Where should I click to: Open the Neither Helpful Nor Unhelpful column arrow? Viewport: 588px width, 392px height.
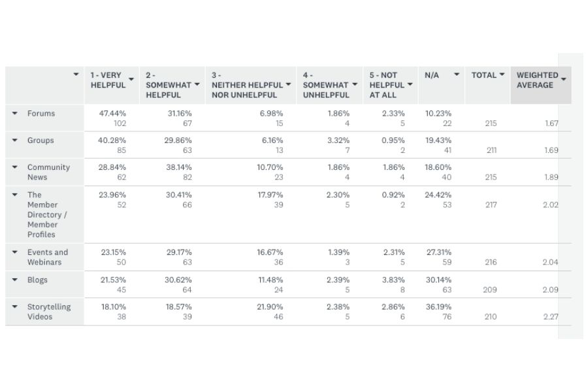pos(288,84)
